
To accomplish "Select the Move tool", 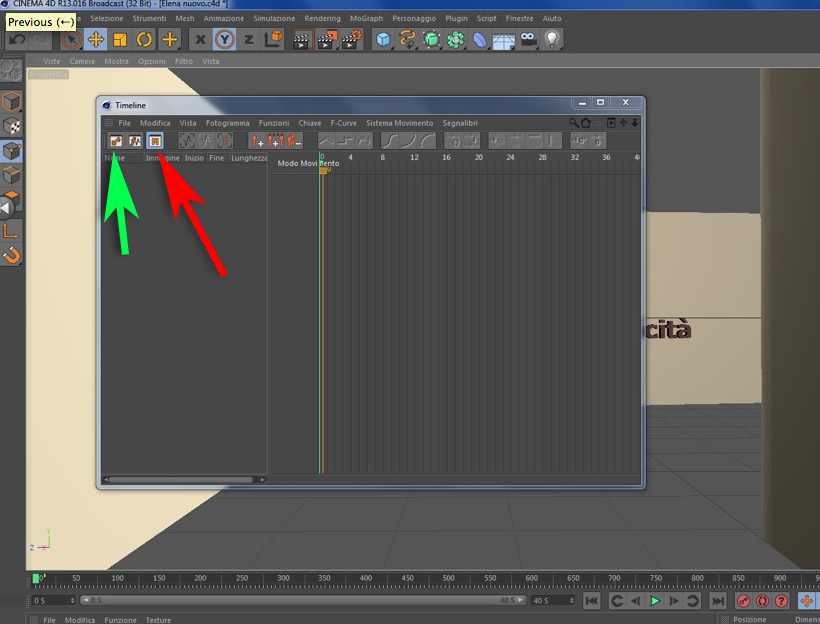I will pyautogui.click(x=96, y=39).
